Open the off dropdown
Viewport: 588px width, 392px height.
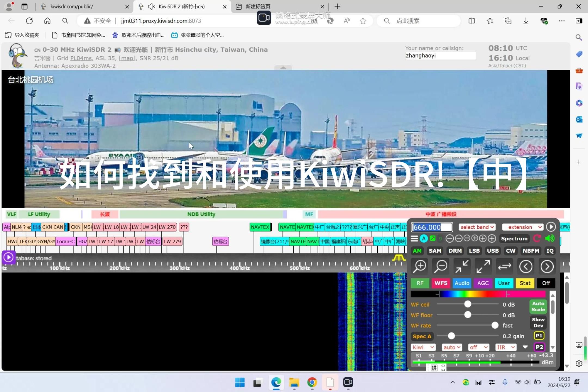coord(479,347)
